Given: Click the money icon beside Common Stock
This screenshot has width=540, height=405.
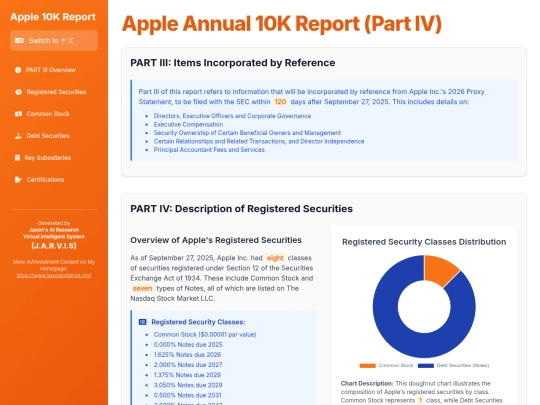Looking at the screenshot, I should click(x=18, y=114).
